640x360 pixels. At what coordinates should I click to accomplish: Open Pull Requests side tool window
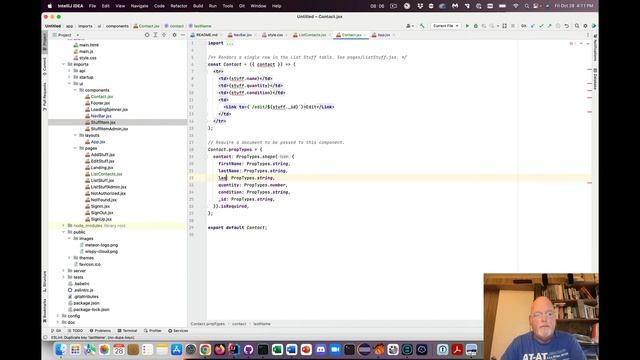click(44, 96)
